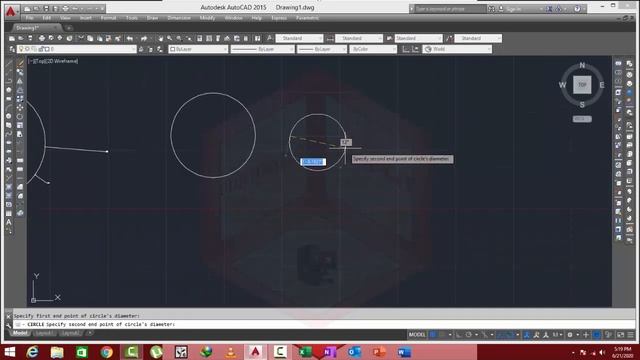Open Word from the taskbar
640x360 pixels.
point(404,352)
